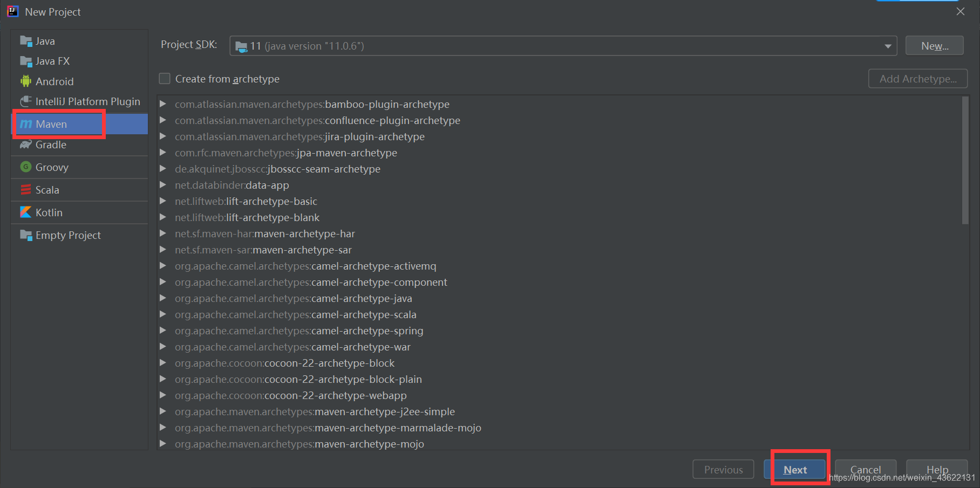The height and width of the screenshot is (488, 980).
Task: Click the Empty Project folder icon
Action: click(x=26, y=235)
